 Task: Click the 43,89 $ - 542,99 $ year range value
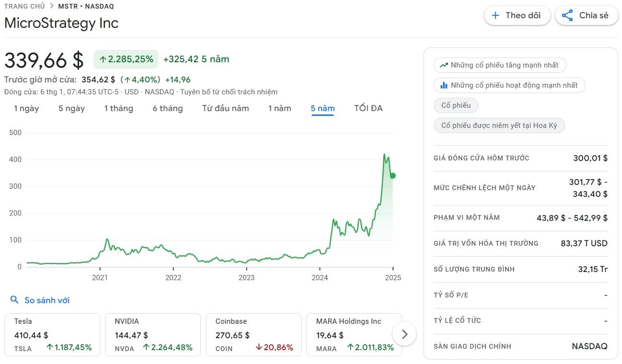point(572,218)
